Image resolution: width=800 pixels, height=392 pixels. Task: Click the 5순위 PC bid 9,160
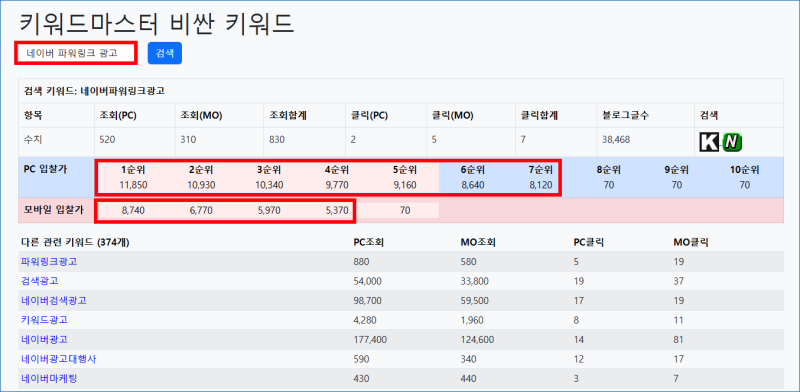(405, 185)
